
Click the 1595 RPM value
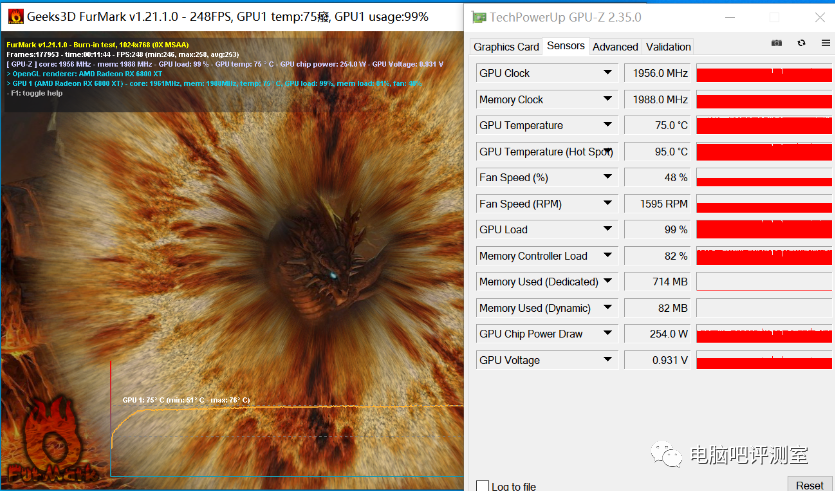click(x=658, y=204)
